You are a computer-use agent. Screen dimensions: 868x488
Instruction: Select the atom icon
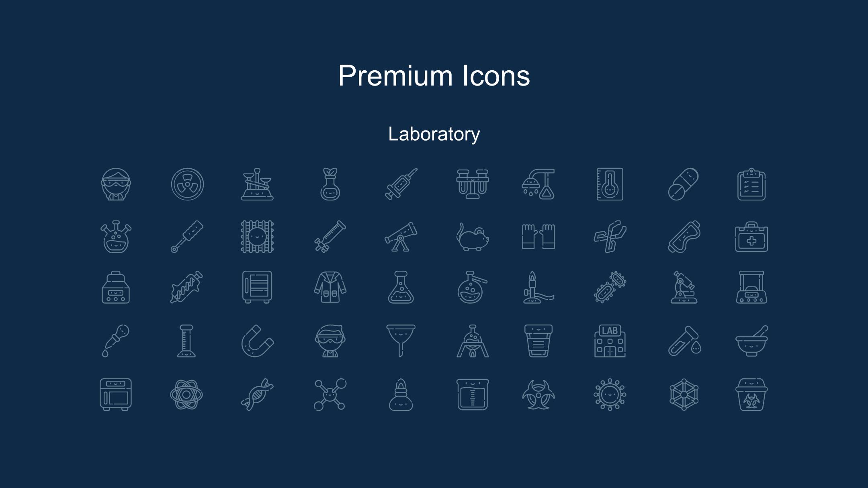(x=186, y=395)
